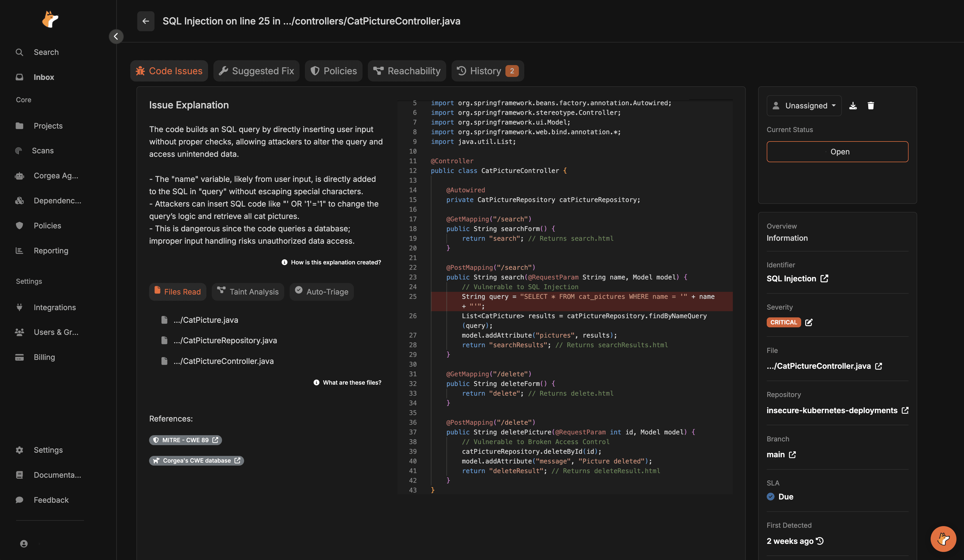The height and width of the screenshot is (560, 964).
Task: Open the SQL Injection identifier external link
Action: pyautogui.click(x=824, y=279)
